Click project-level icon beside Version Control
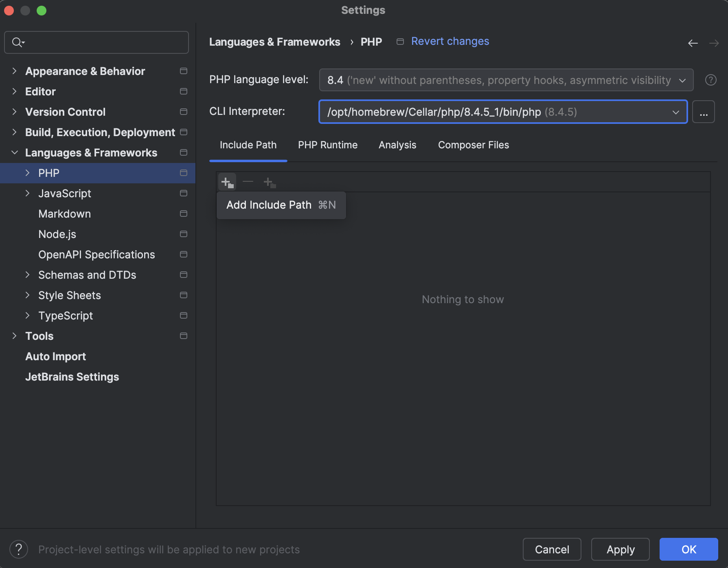 (184, 112)
